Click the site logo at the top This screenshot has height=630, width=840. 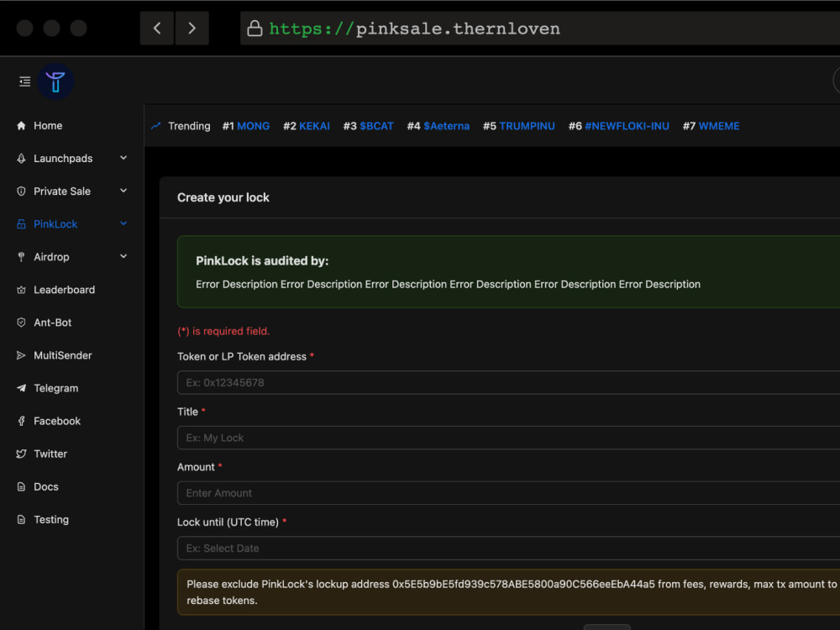point(55,81)
